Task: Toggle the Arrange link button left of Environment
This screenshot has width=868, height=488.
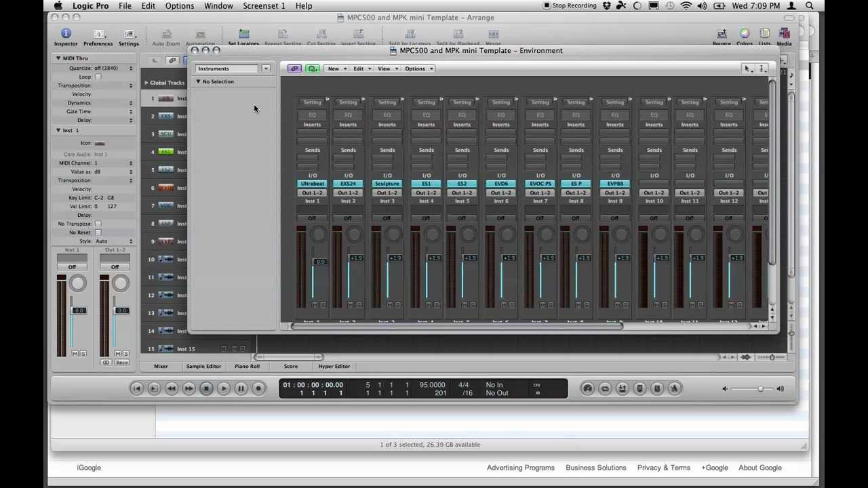Action: pyautogui.click(x=172, y=60)
